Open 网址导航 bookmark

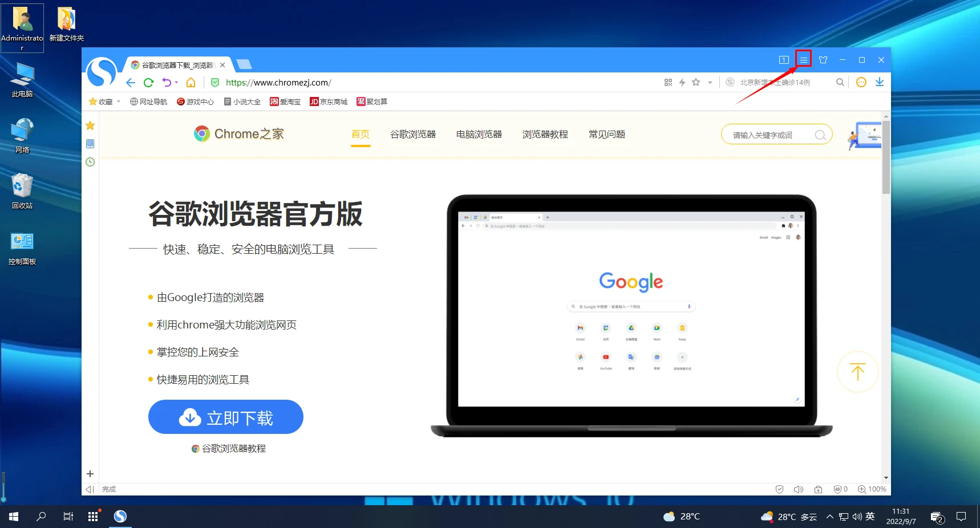point(148,101)
